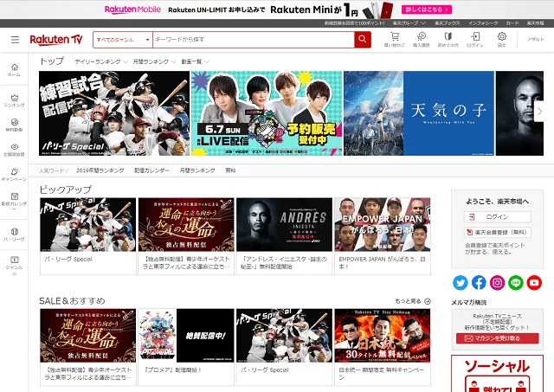Open 楽天市場 link in top bar
Image resolution: width=554 pixels, height=392 pixels.
click(535, 23)
